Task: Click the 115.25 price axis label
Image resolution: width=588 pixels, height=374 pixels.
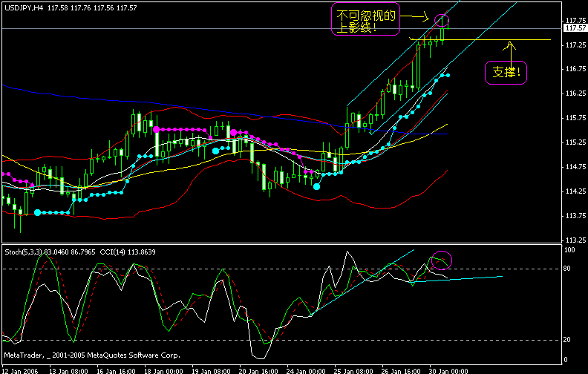Action: click(575, 142)
